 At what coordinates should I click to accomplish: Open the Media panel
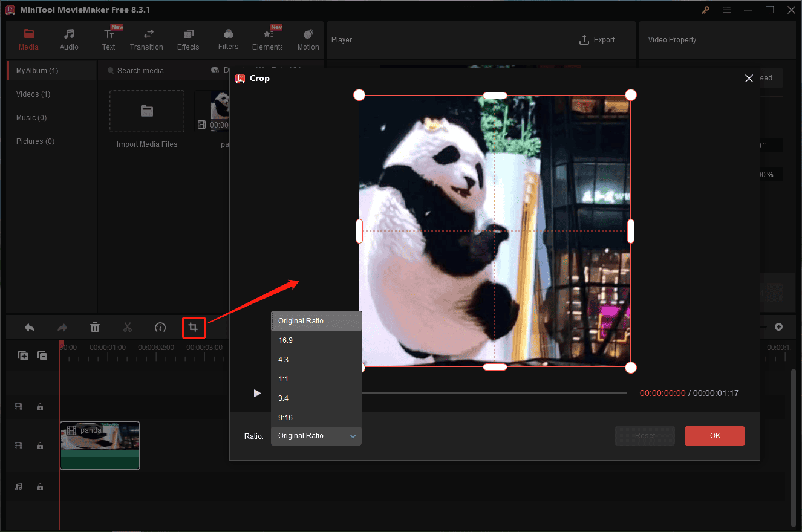click(28, 38)
